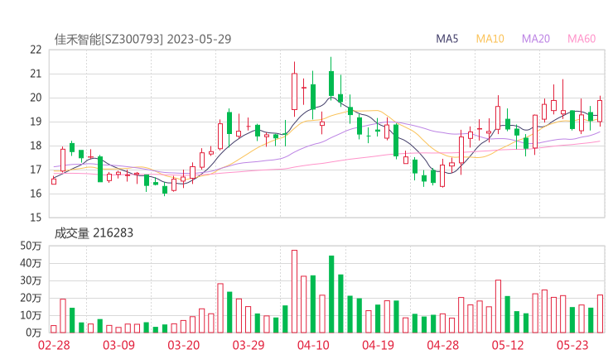This screenshot has height=364, width=613.
Task: Select the last red candlestick on the right
Action: 600,111
